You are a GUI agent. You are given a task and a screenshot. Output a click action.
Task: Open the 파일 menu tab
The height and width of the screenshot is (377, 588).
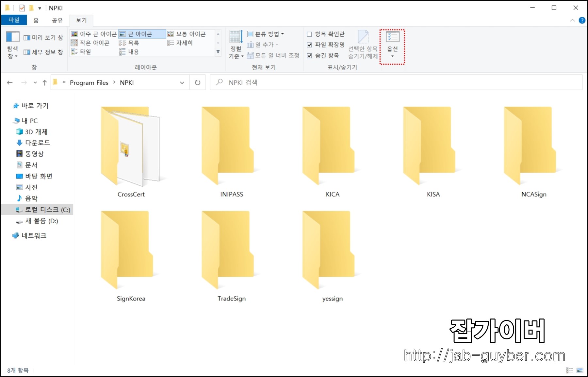(14, 20)
